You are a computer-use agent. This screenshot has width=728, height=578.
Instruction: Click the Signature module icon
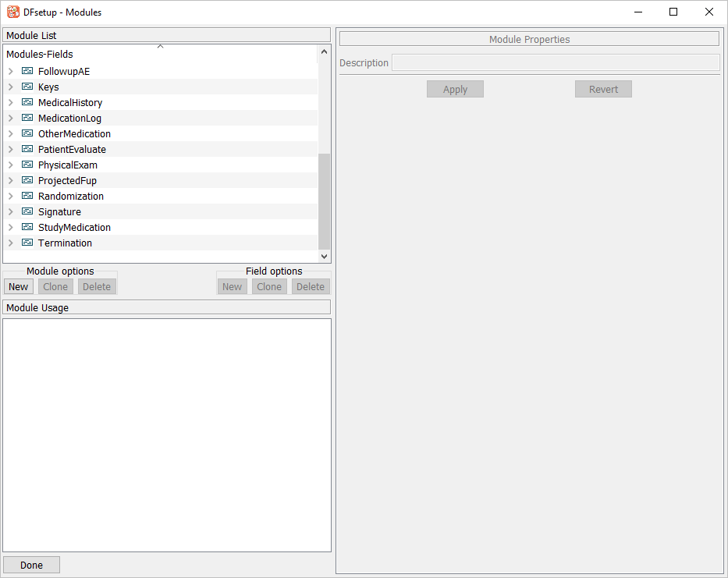[x=27, y=211]
